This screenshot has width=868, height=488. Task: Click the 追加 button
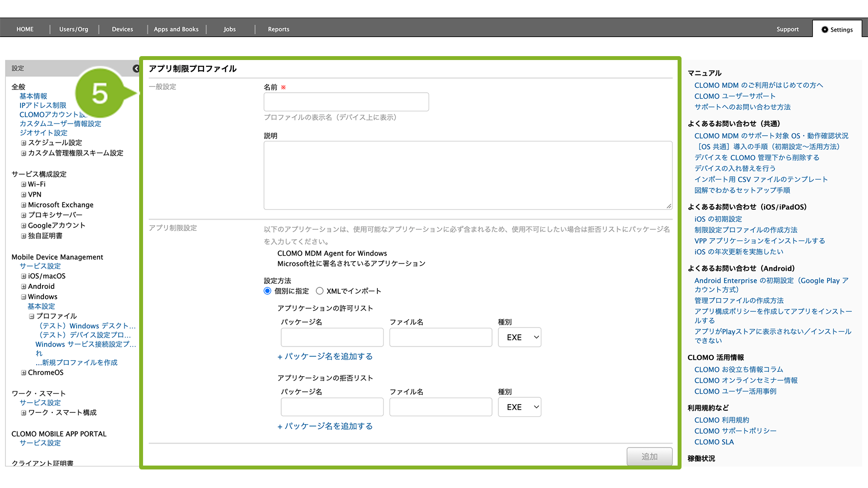(x=649, y=457)
